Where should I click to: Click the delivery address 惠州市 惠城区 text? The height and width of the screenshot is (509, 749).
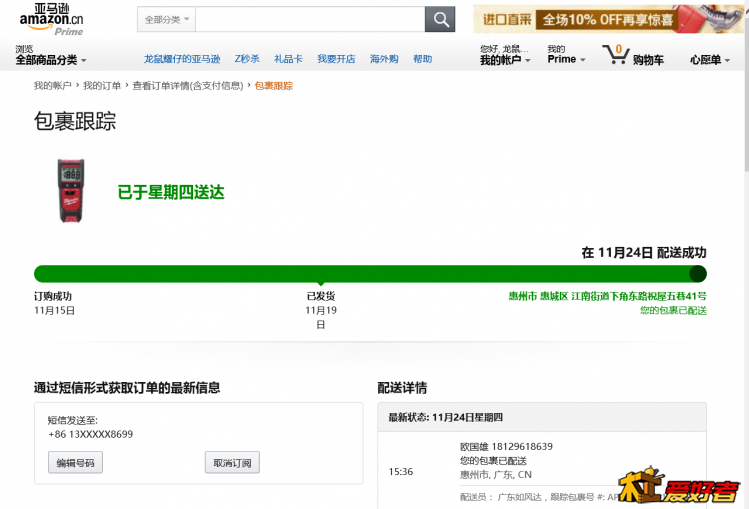(x=608, y=296)
